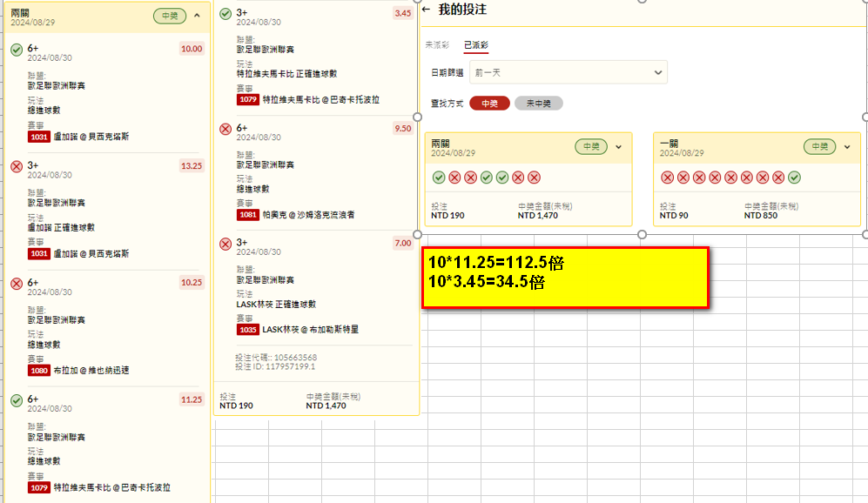Select the 中獎 filter pill
868x503 pixels.
click(489, 104)
